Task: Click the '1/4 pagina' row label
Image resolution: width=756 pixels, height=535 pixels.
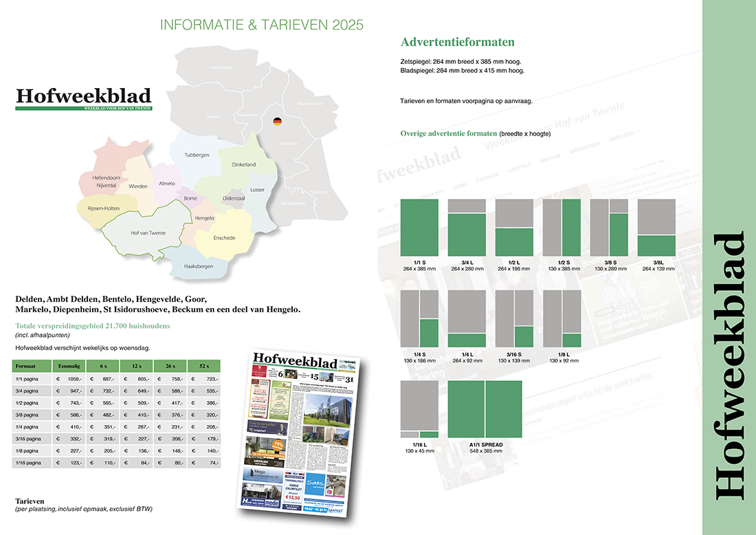Action: 27,427
